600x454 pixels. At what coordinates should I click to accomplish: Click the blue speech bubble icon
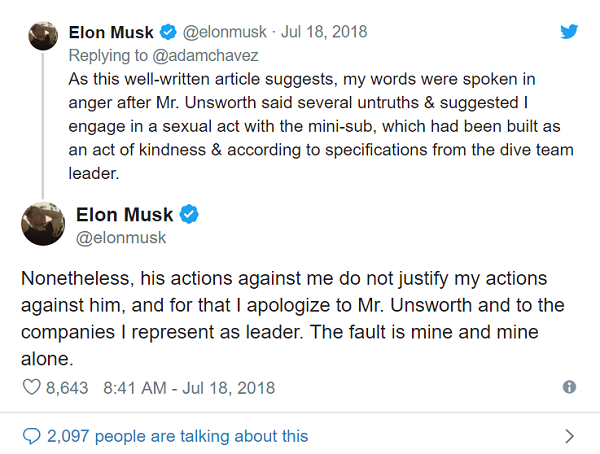[x=32, y=436]
